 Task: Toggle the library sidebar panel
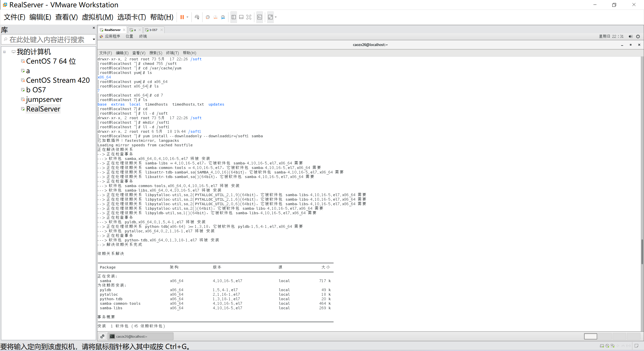coord(234,17)
